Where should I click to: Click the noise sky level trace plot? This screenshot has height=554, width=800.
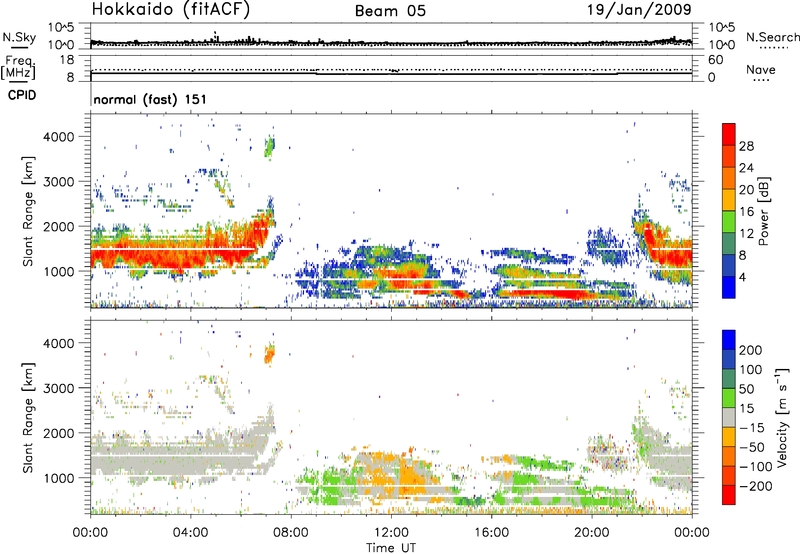pyautogui.click(x=391, y=37)
